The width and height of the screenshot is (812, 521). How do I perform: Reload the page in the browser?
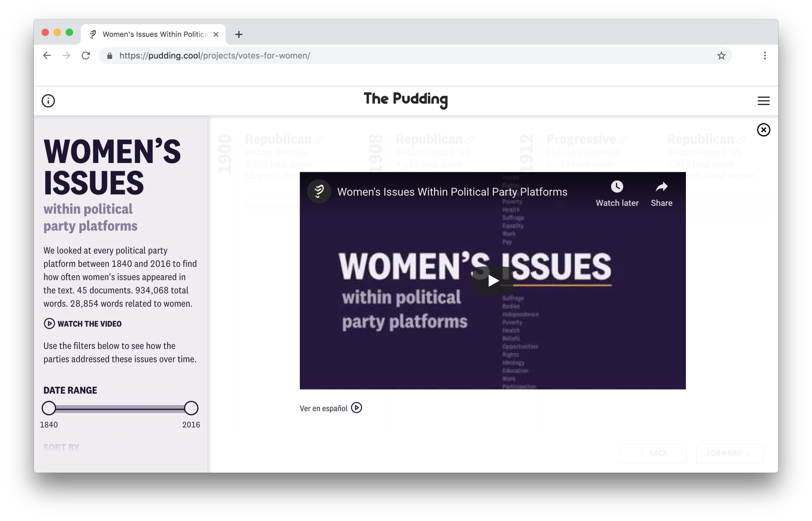(x=86, y=56)
